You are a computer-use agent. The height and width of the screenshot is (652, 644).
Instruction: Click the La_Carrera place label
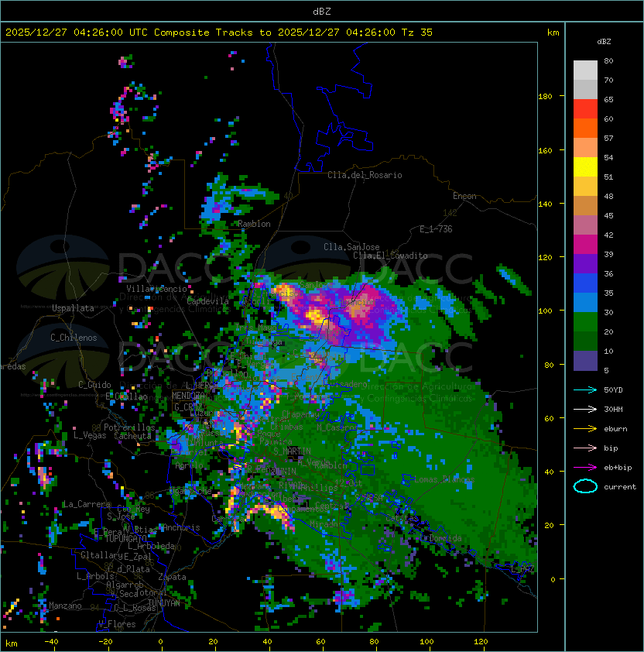87,504
